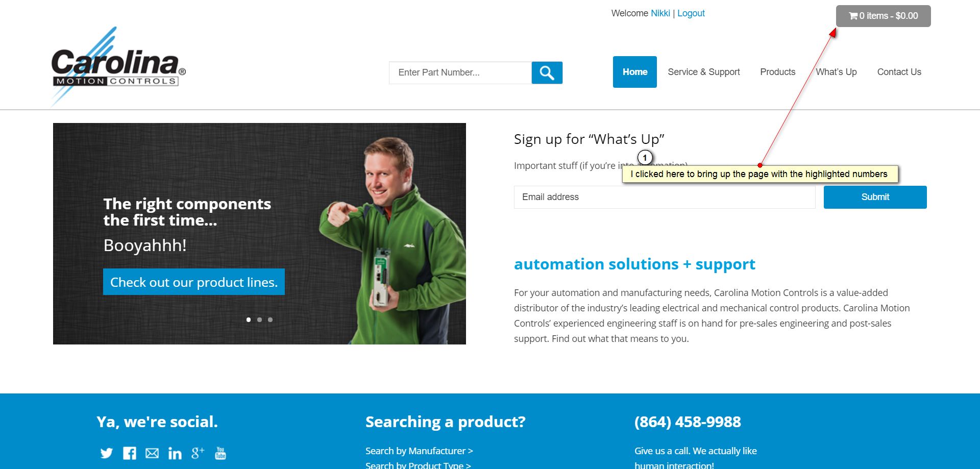Viewport: 980px width, 469px height.
Task: Focus the Enter Part Number search field
Action: [x=460, y=72]
